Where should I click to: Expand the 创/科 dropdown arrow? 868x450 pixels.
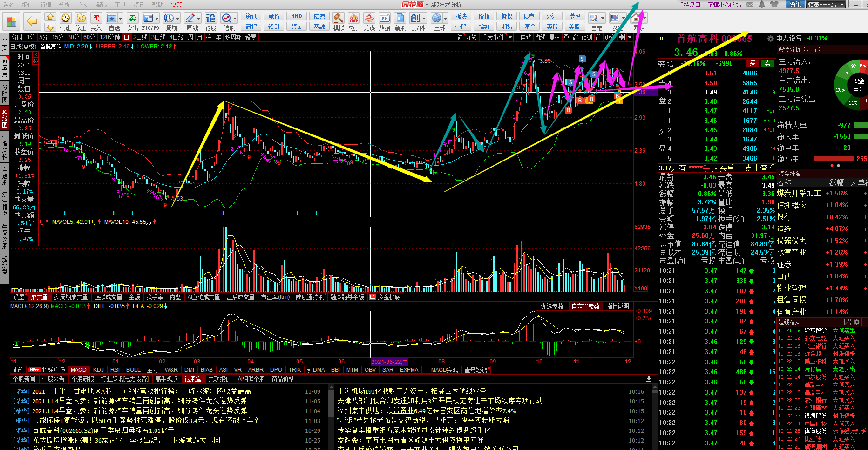click(x=424, y=19)
